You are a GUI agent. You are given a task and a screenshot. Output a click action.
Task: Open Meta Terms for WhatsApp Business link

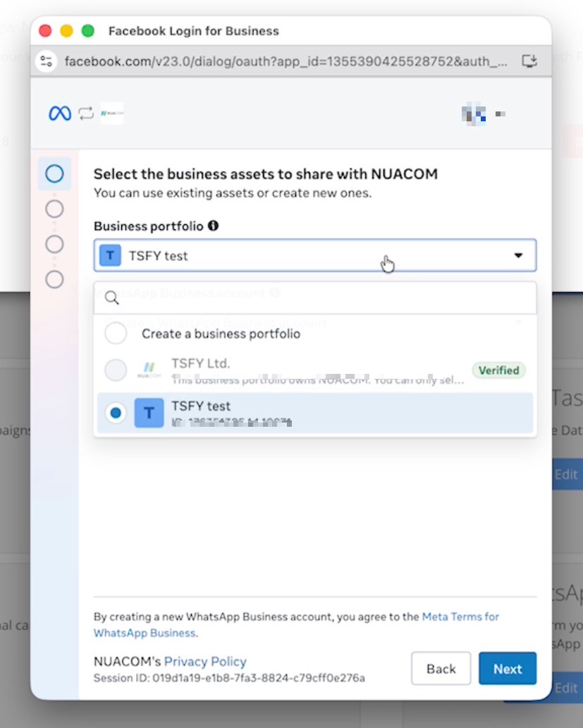coord(296,624)
